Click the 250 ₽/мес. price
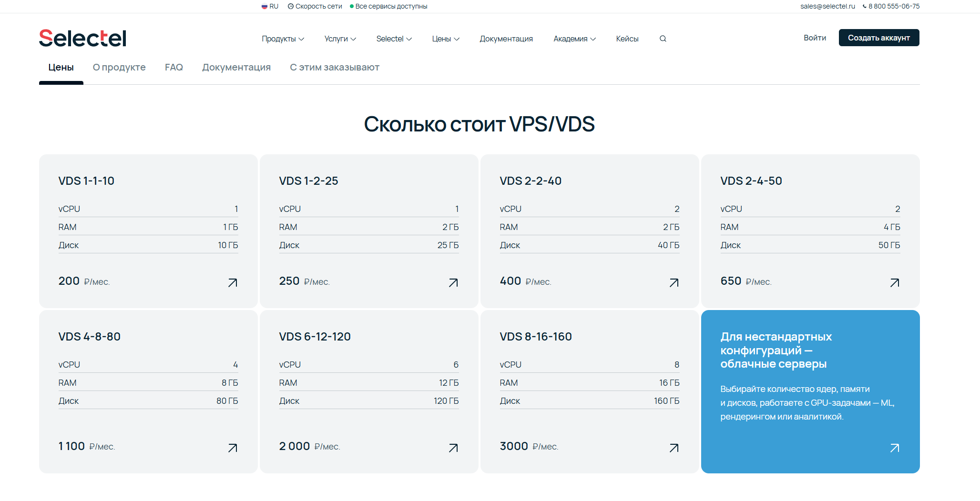980x501 pixels. (305, 281)
